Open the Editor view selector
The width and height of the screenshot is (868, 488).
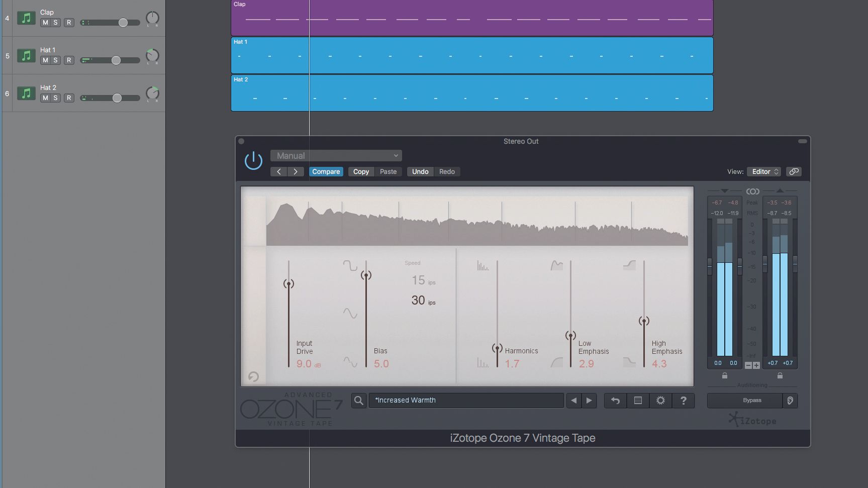point(763,171)
